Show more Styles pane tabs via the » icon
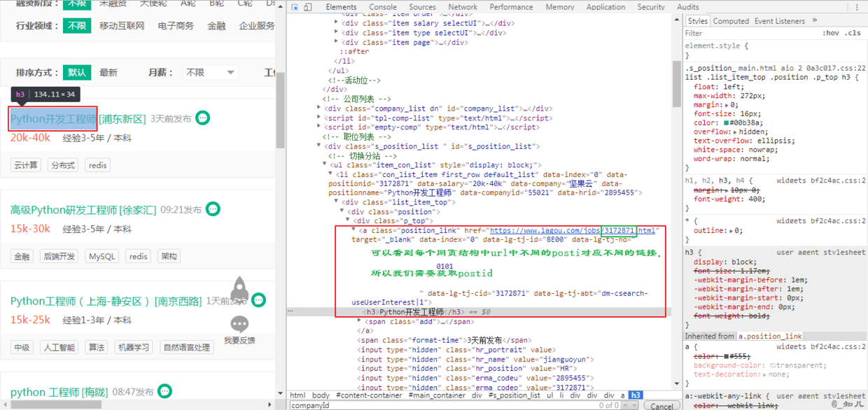 pyautogui.click(x=813, y=21)
